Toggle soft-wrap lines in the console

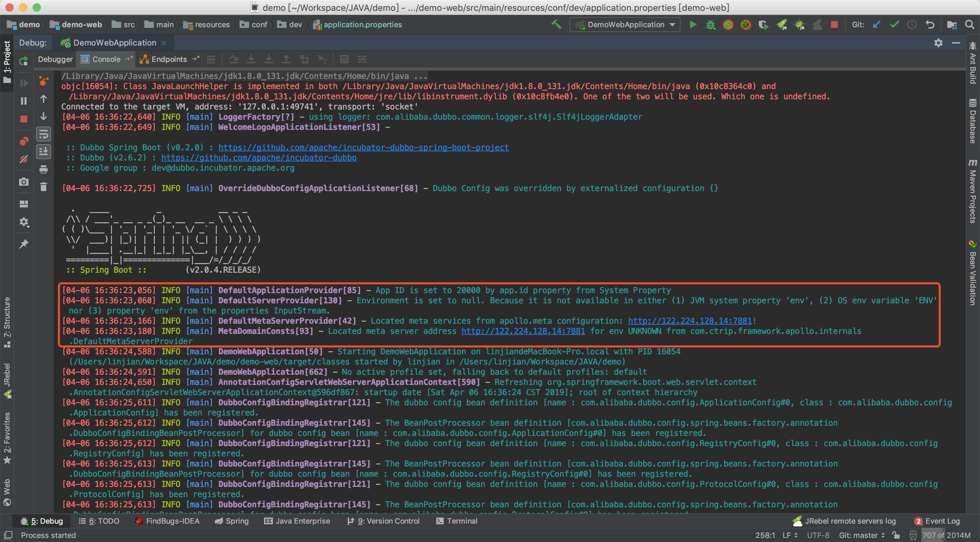pyautogui.click(x=44, y=134)
